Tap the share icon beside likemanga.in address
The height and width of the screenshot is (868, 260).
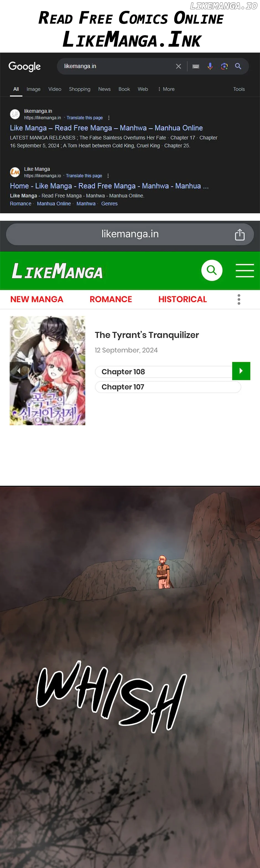tap(240, 234)
